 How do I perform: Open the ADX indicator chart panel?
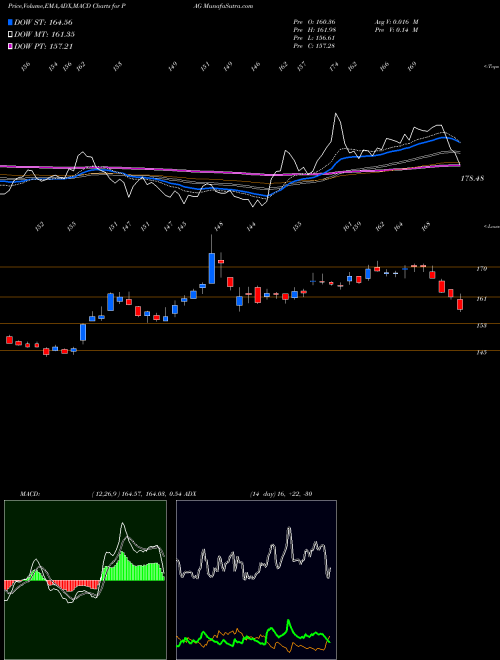(256, 580)
